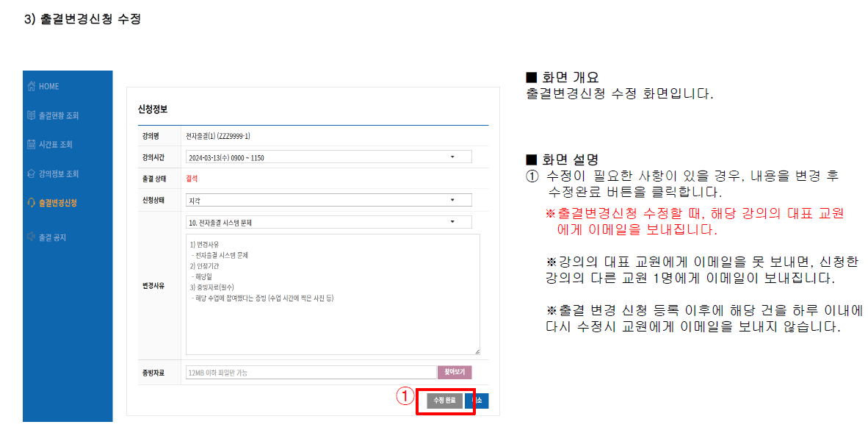Click the red 결석 attendance status text
This screenshot has width=868, height=430.
pos(192,179)
